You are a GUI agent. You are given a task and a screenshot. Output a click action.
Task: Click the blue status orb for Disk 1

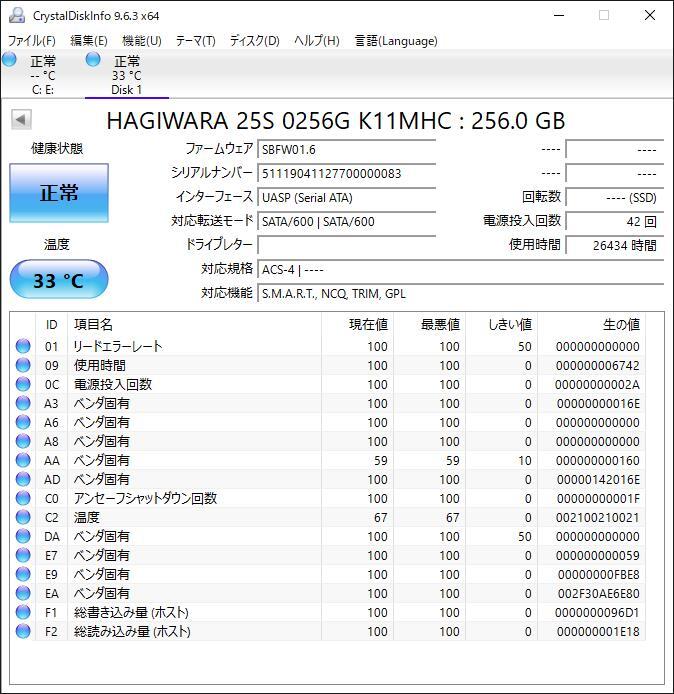pyautogui.click(x=93, y=59)
